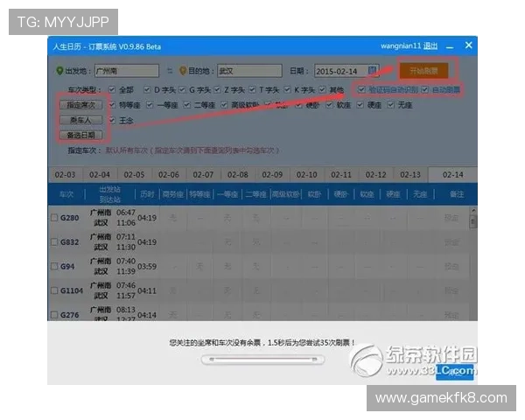
Task: Click departure time 06:47 of G280
Action: tap(126, 213)
